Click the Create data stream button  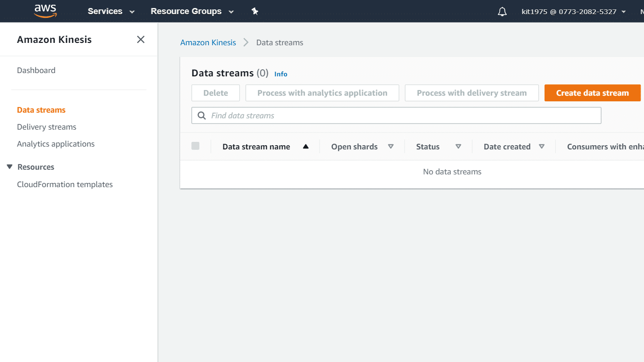[592, 93]
